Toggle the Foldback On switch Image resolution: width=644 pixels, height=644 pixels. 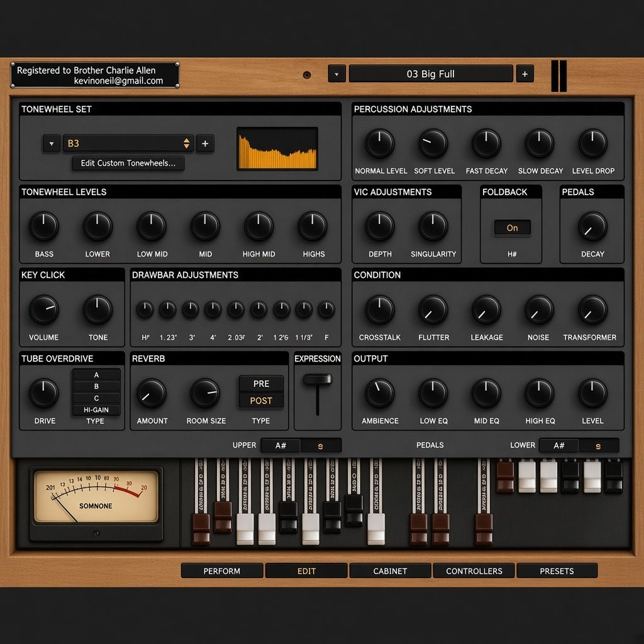click(512, 228)
